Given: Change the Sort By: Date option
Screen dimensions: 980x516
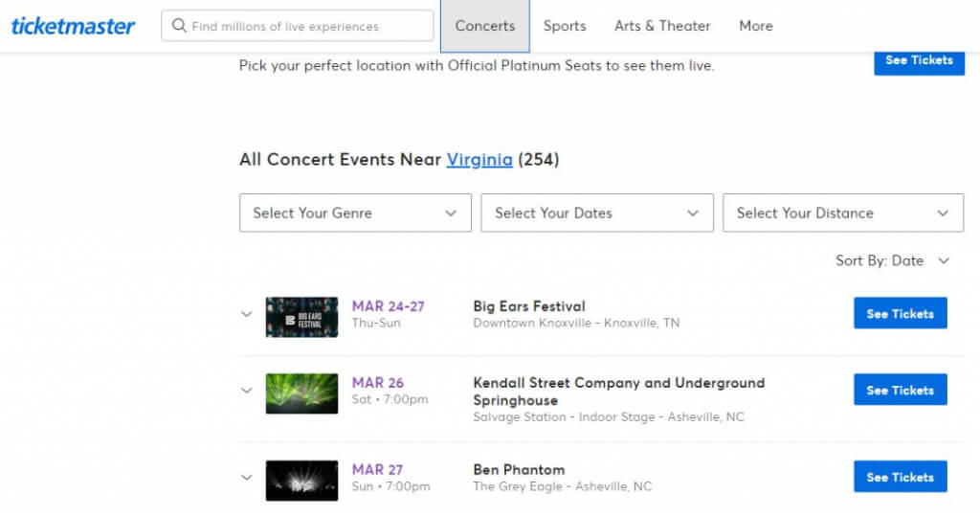Looking at the screenshot, I should [892, 260].
